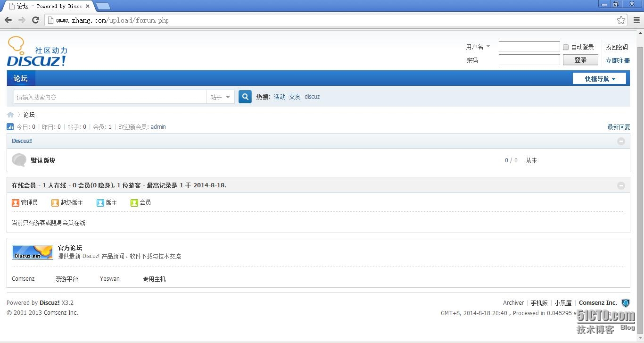644x343 pixels.
Task: Click the Yeswan link
Action: click(110, 279)
